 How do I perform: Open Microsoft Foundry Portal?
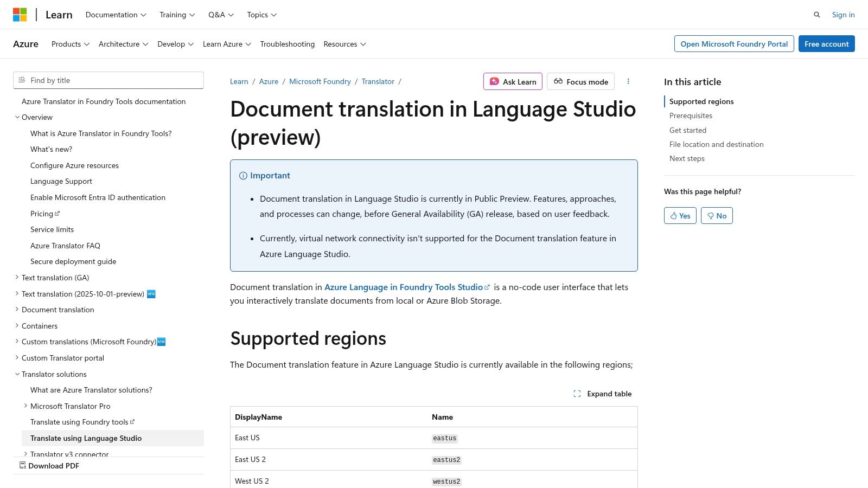pos(734,44)
